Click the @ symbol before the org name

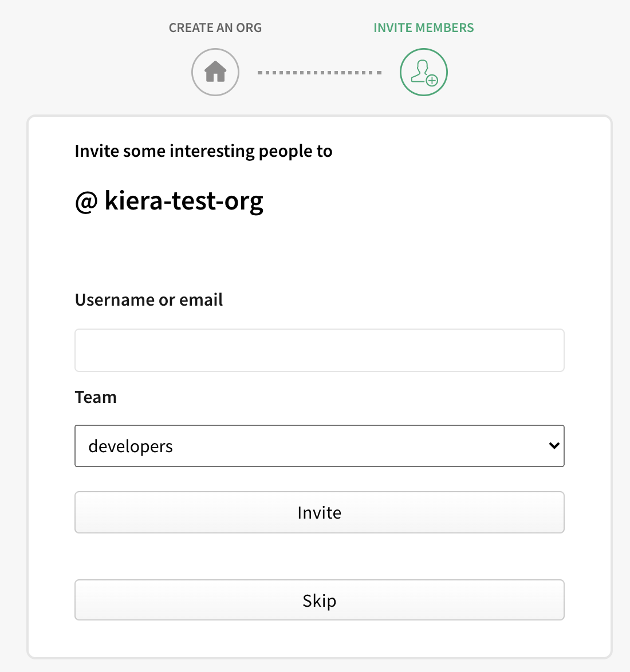point(84,201)
